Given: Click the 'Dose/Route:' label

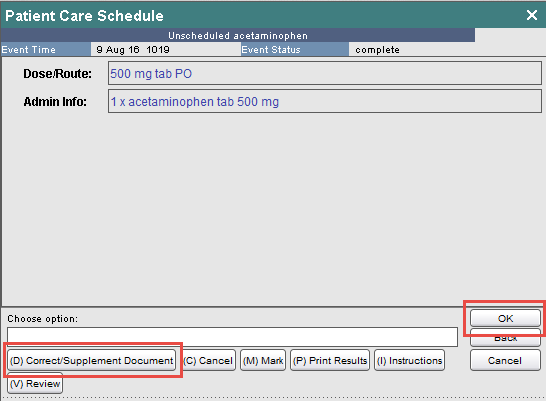Looking at the screenshot, I should tap(57, 73).
